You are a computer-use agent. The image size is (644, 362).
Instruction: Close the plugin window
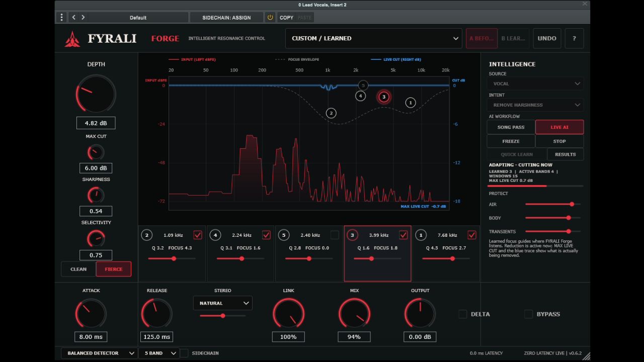(x=585, y=4)
